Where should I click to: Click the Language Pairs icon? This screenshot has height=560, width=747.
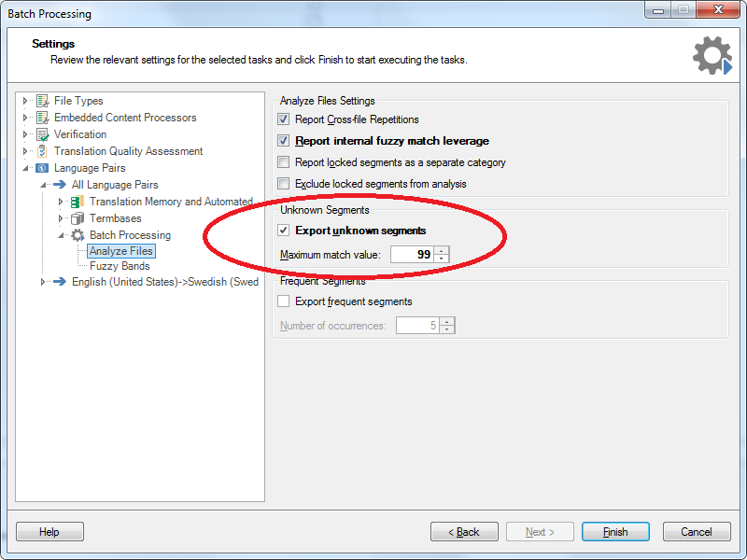[42, 168]
